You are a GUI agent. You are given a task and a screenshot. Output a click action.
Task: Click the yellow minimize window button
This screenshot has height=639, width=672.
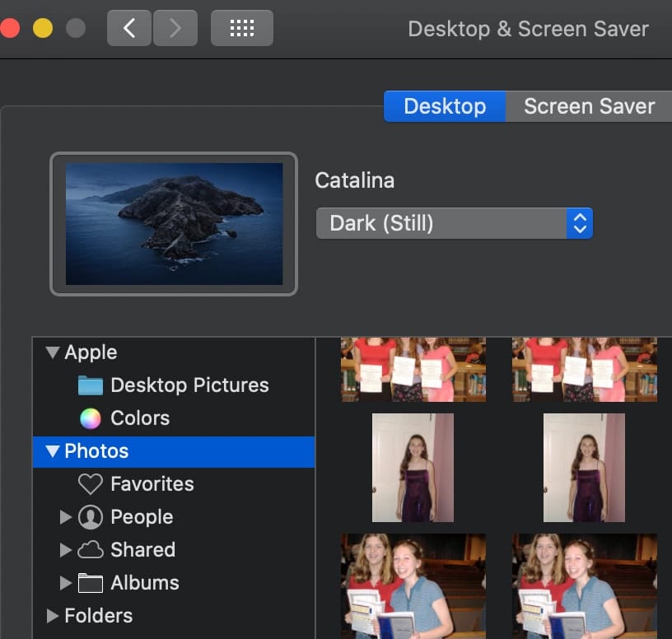(x=43, y=29)
